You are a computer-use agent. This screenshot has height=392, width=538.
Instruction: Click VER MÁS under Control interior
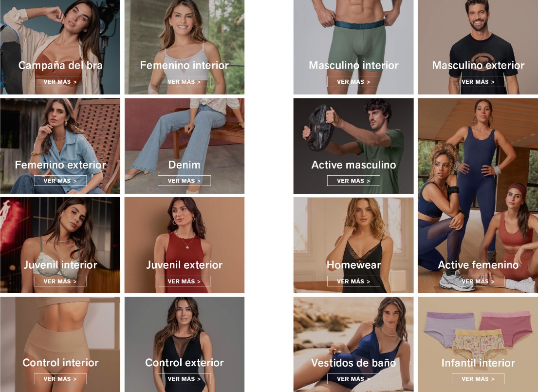point(60,379)
